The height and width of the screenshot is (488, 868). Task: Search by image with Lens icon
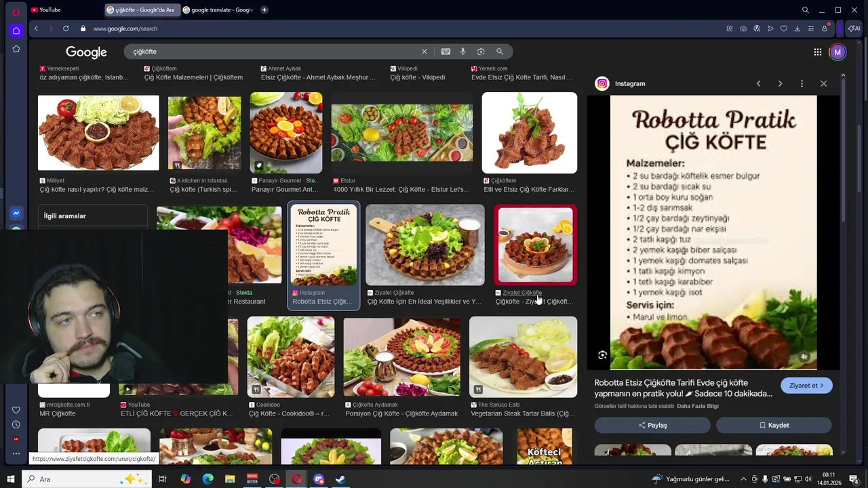481,52
